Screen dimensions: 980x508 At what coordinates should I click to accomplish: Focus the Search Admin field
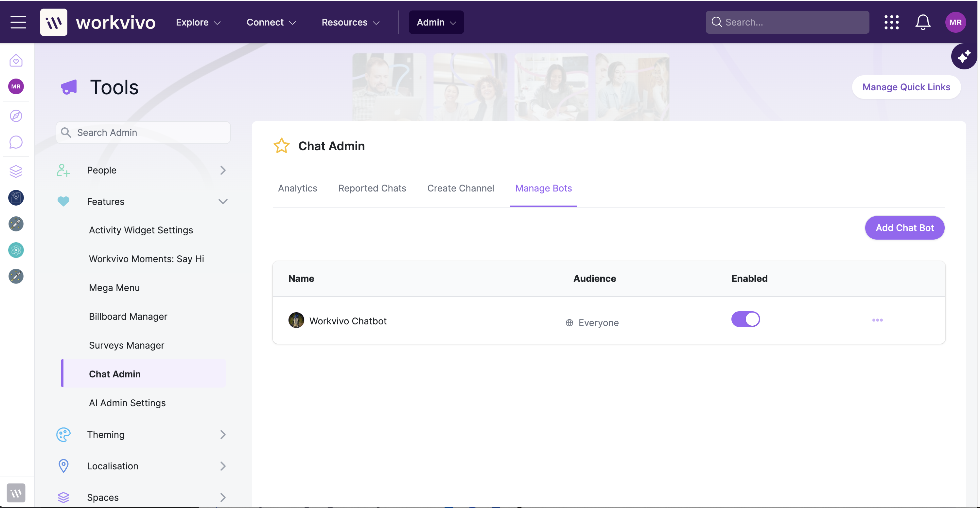(143, 132)
